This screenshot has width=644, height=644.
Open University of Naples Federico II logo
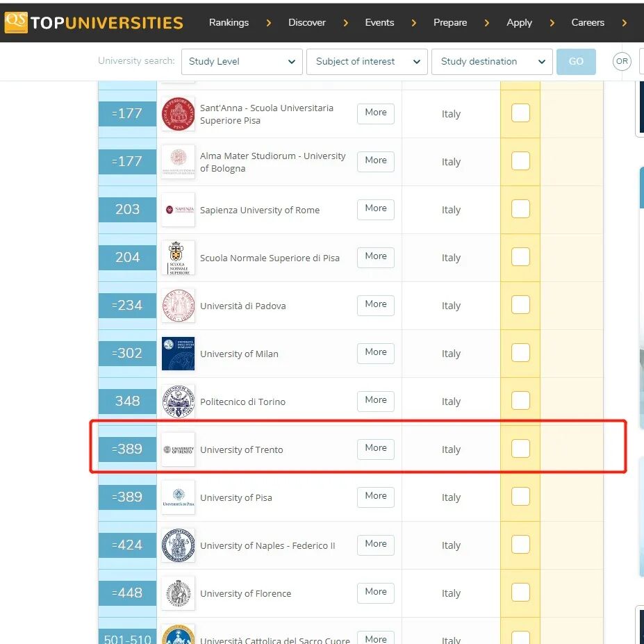pyautogui.click(x=178, y=545)
